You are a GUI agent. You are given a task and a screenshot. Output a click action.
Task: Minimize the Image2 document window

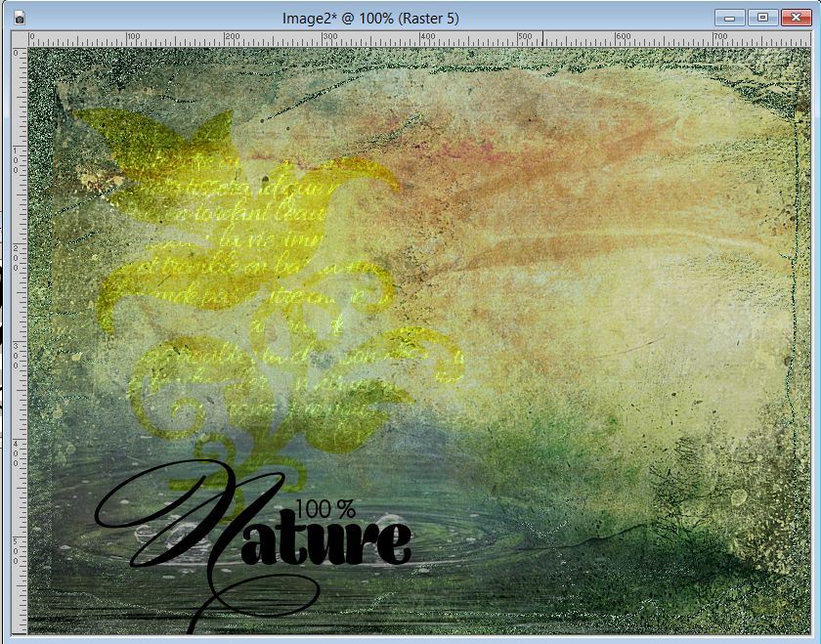coord(729,18)
